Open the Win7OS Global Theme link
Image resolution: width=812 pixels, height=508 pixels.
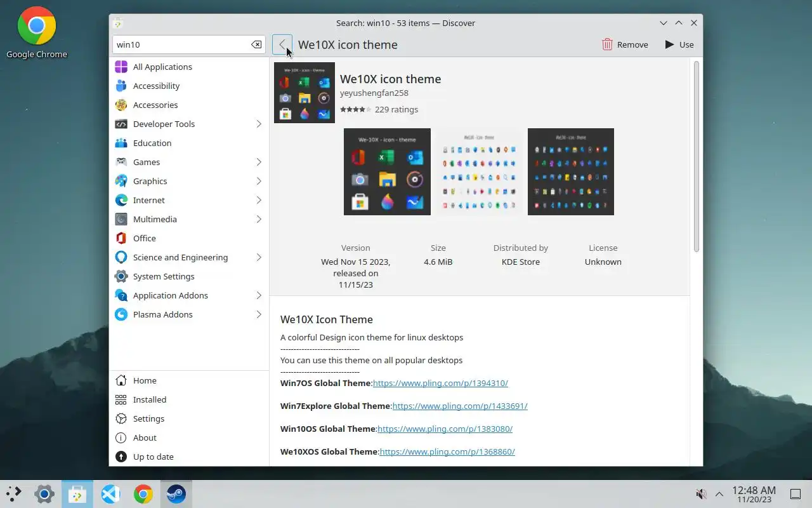(440, 383)
